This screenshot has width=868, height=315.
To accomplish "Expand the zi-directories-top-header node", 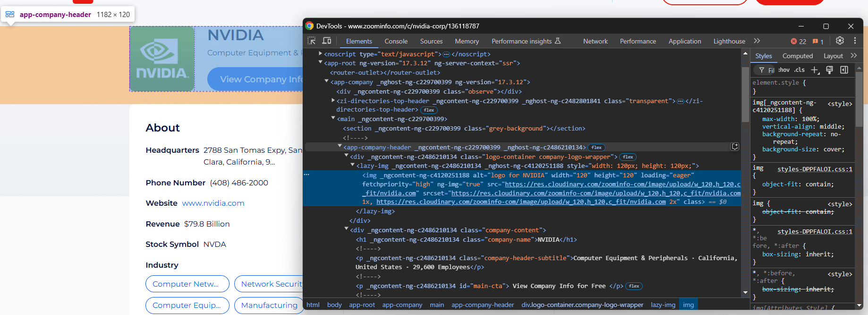I will (333, 100).
